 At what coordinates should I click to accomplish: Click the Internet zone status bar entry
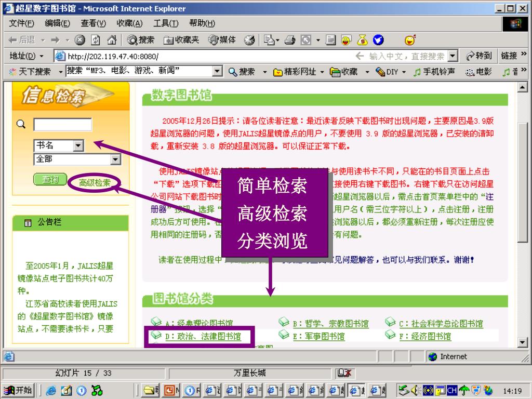(x=447, y=356)
